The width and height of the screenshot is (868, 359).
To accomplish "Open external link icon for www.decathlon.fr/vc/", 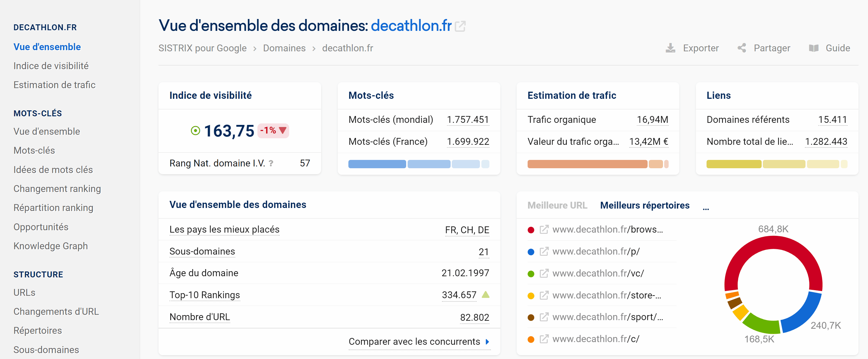I will (544, 273).
